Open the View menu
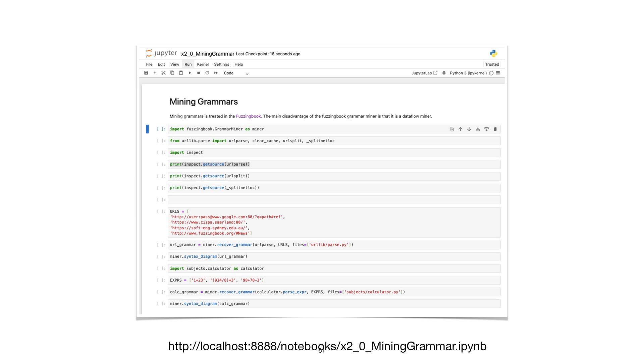 coord(175,64)
